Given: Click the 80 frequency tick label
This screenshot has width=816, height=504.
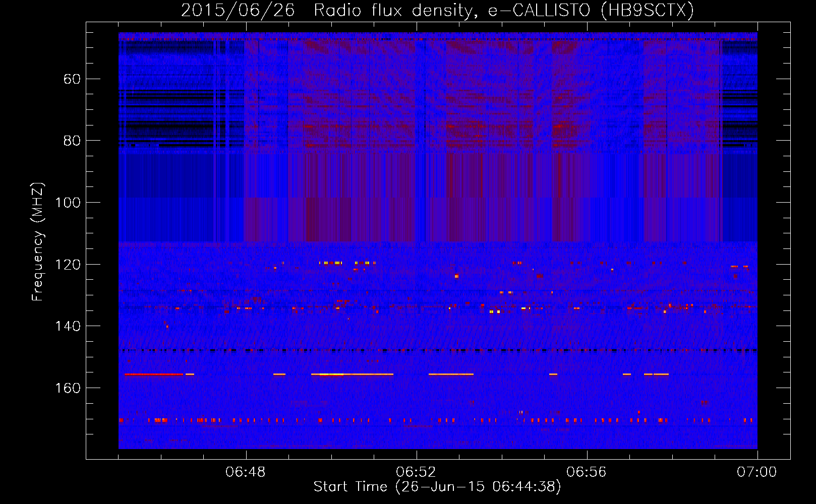Looking at the screenshot, I should pos(72,141).
